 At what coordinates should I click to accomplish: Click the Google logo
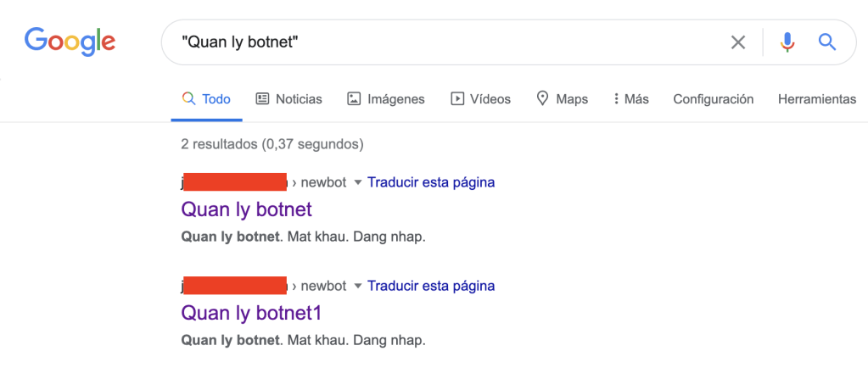(x=70, y=41)
